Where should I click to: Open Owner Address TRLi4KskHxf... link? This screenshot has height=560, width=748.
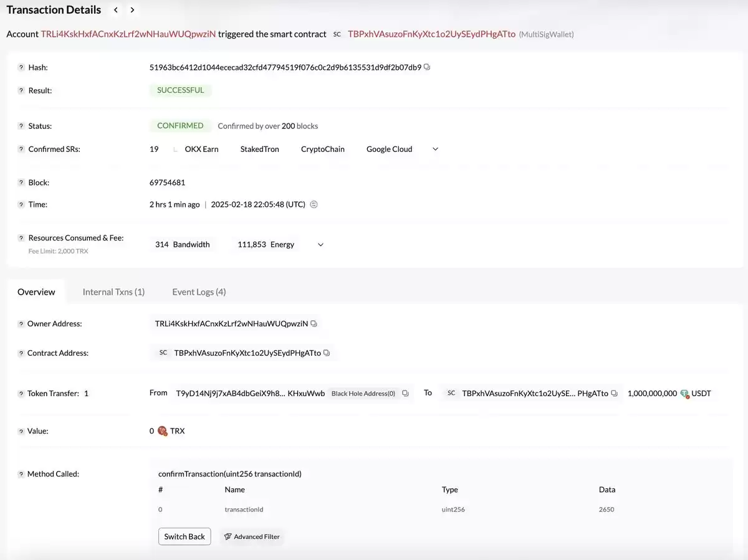tap(231, 323)
